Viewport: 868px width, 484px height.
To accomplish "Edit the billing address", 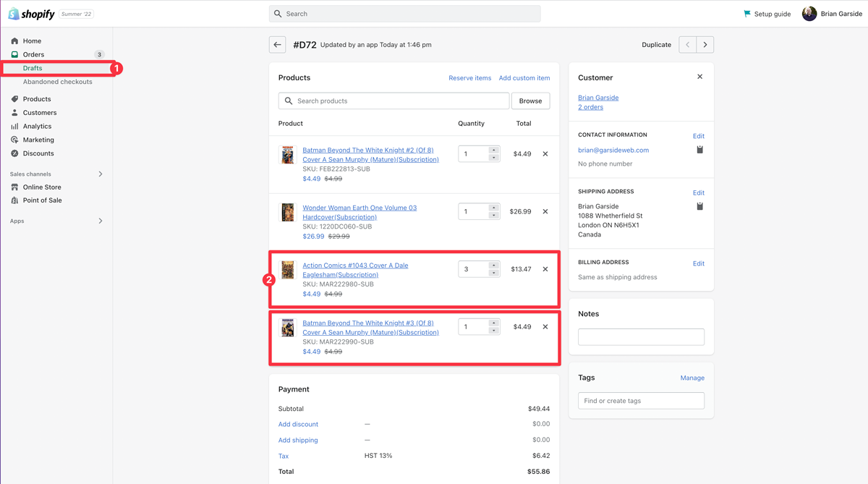I will click(698, 264).
